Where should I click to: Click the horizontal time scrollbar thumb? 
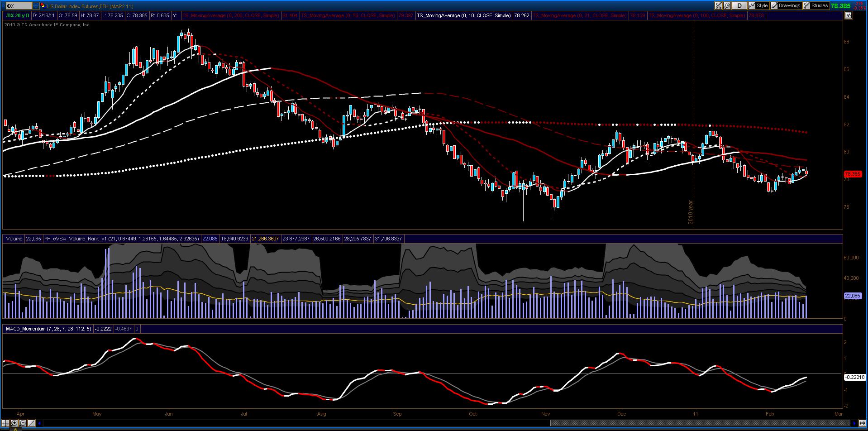700,423
